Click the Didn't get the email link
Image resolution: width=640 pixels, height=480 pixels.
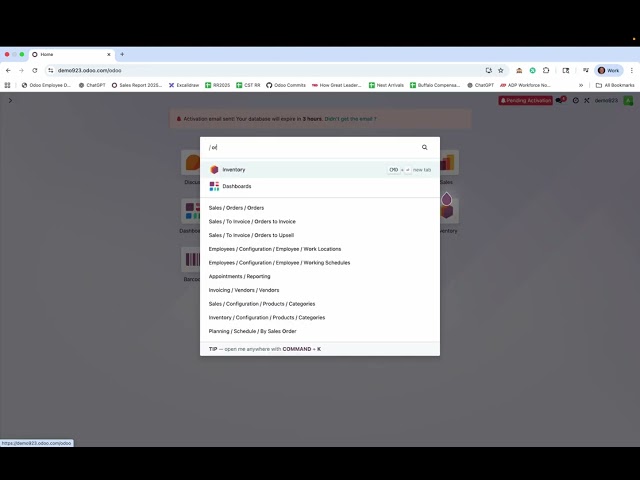pyautogui.click(x=350, y=119)
